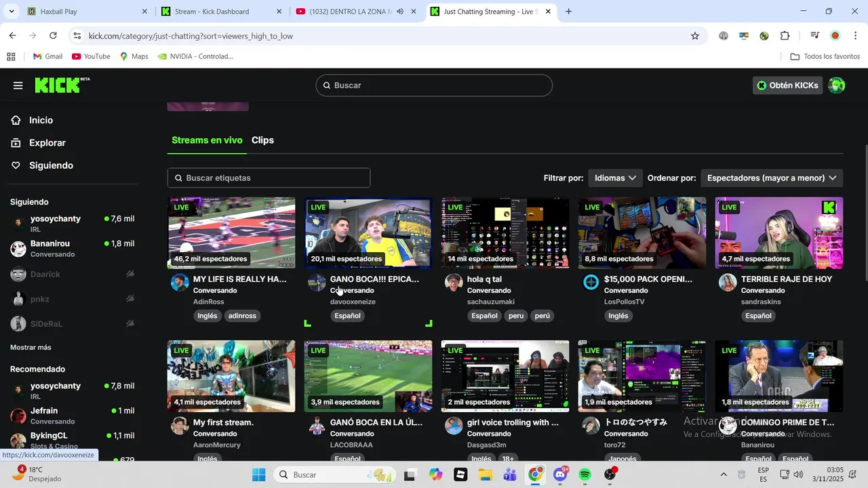Screen dimensions: 868x488
Task: Switch to the DENTRO LA ZONA YouTube tab
Action: coord(357,12)
